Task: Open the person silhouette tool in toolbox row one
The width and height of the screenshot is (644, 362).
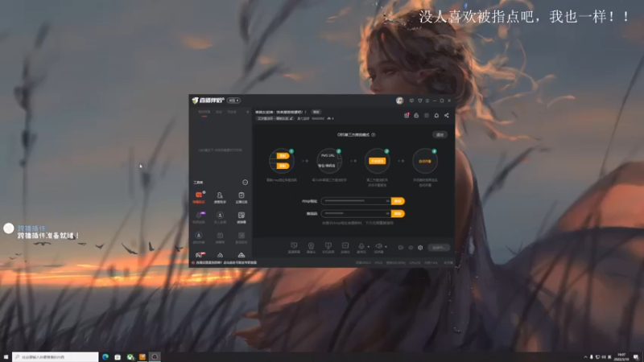Action: coord(220,197)
